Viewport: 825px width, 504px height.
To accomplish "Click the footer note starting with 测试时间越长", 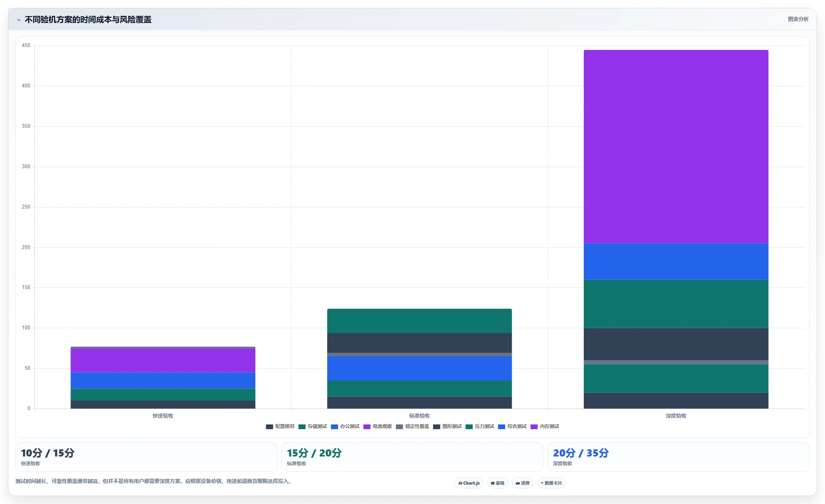I will tap(154, 481).
